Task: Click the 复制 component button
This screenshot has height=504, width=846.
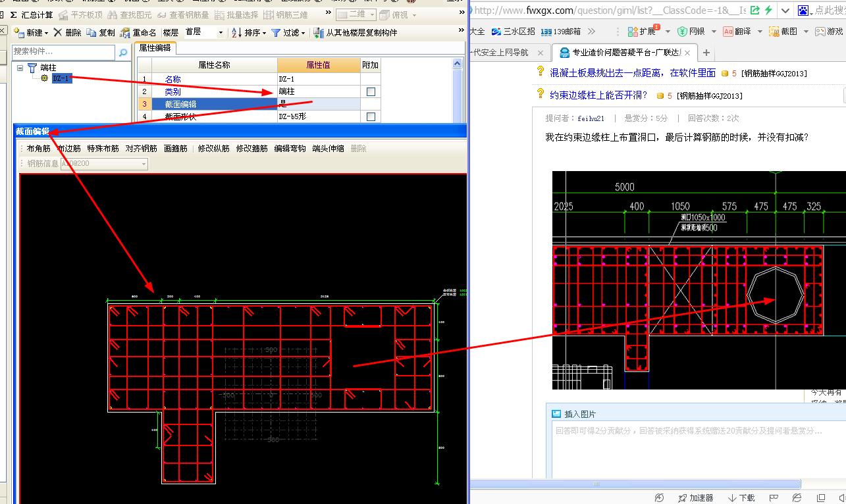Action: 101,32
